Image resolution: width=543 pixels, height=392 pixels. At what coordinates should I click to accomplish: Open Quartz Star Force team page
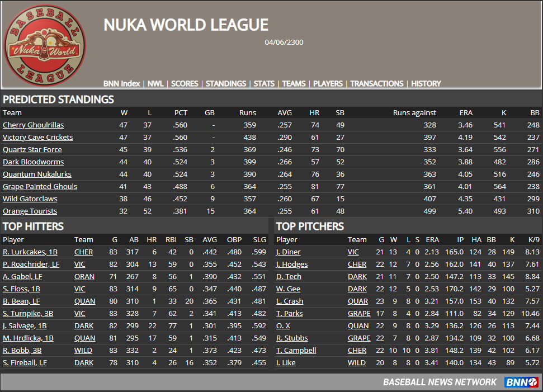pyautogui.click(x=32, y=150)
